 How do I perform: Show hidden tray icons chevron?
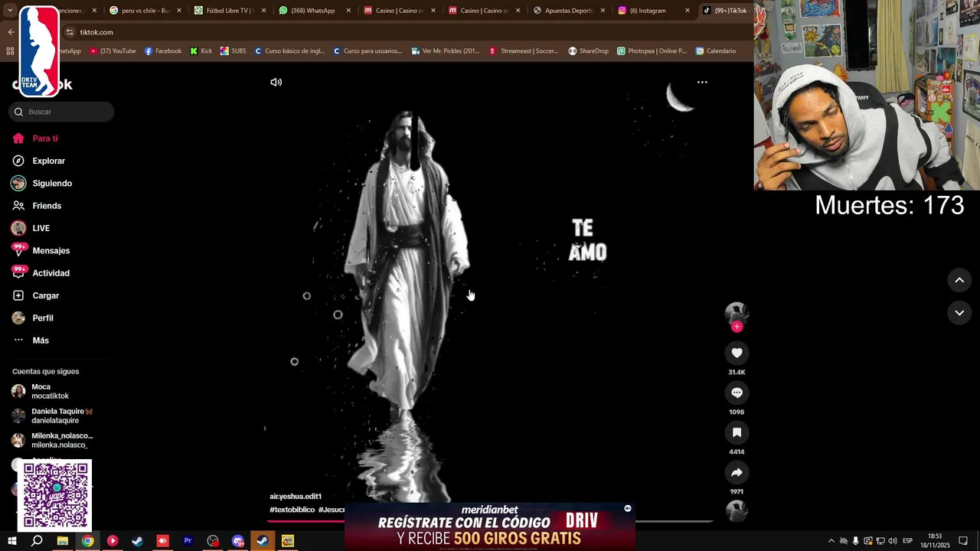tap(831, 541)
